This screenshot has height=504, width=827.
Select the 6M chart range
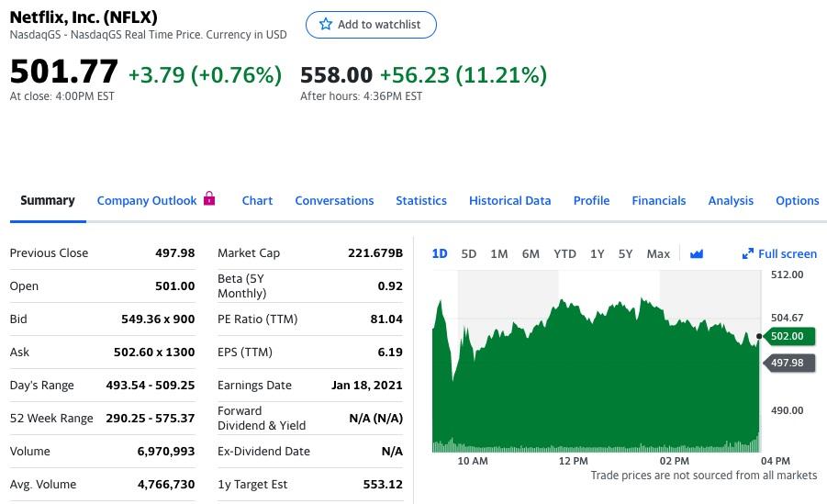coord(531,254)
